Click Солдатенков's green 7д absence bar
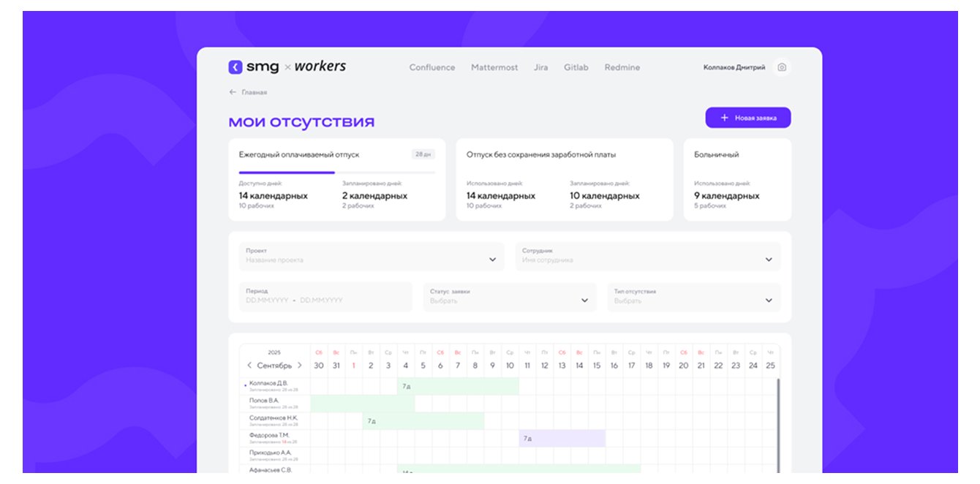Viewport: 980px width, 484px height. [423, 421]
